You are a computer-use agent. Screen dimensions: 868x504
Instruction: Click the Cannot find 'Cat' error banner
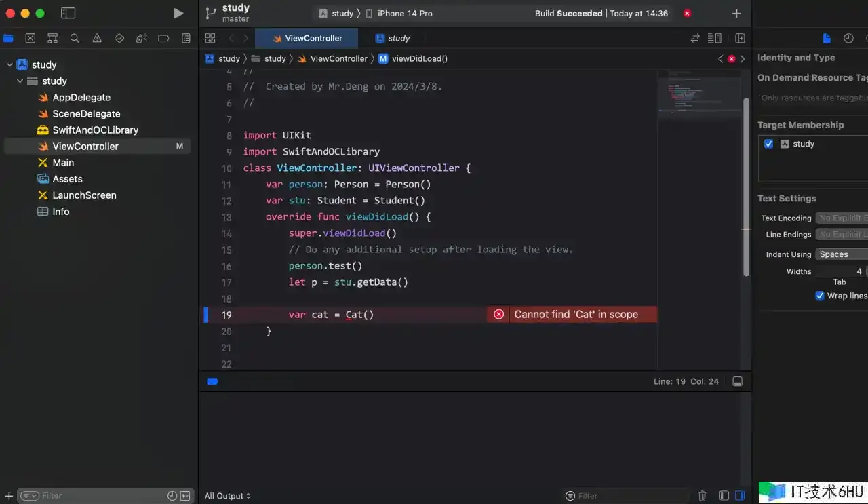pyautogui.click(x=572, y=315)
